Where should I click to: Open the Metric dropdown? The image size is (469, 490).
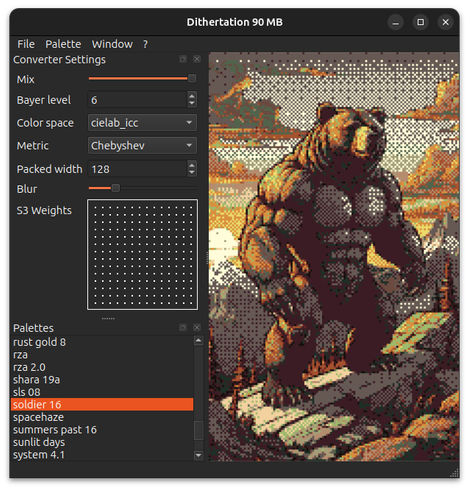pos(142,146)
